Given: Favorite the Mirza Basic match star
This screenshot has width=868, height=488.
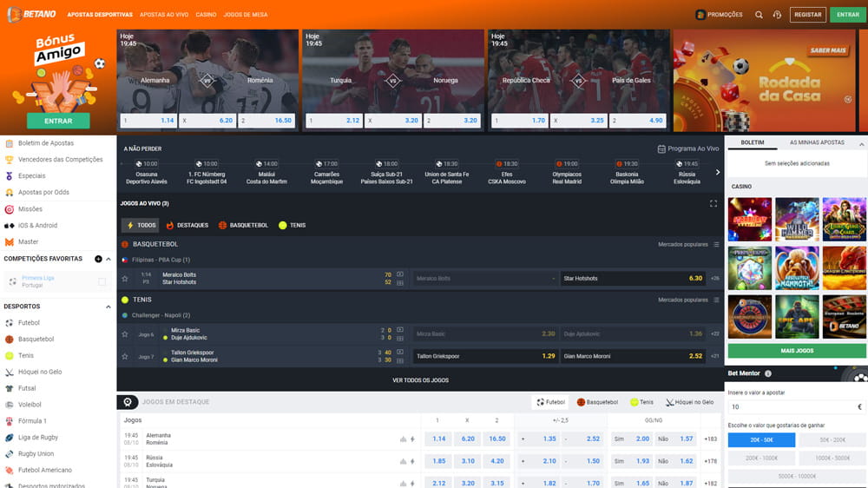Looking at the screenshot, I should click(124, 334).
